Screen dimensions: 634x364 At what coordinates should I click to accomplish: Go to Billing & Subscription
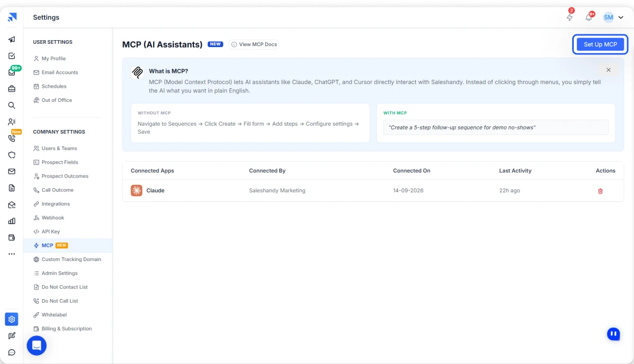[67, 329]
